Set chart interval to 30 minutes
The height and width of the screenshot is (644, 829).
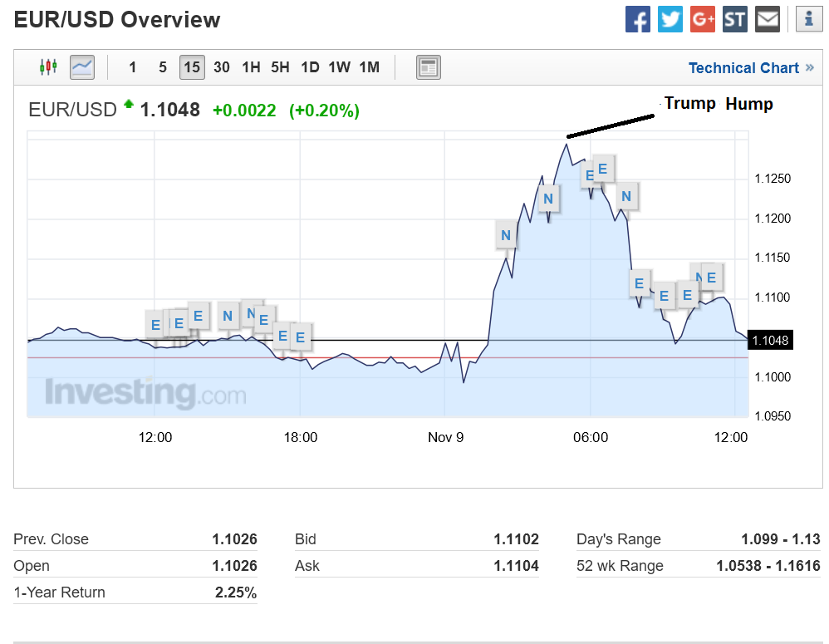tap(222, 67)
